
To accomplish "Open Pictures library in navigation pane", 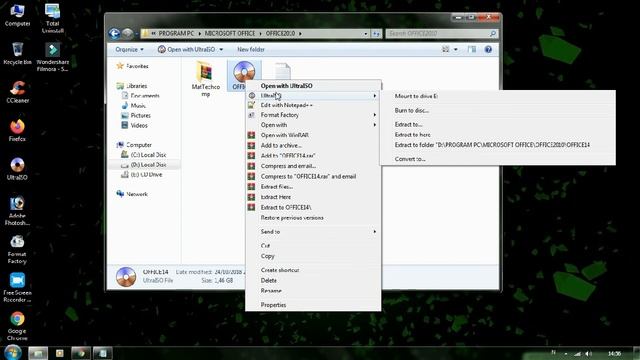I will click(x=136, y=116).
